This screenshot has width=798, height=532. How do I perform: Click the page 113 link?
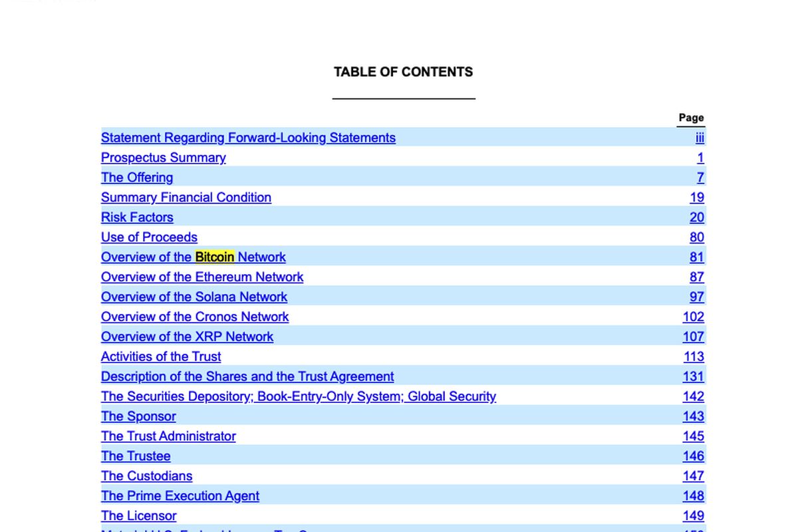[694, 357]
